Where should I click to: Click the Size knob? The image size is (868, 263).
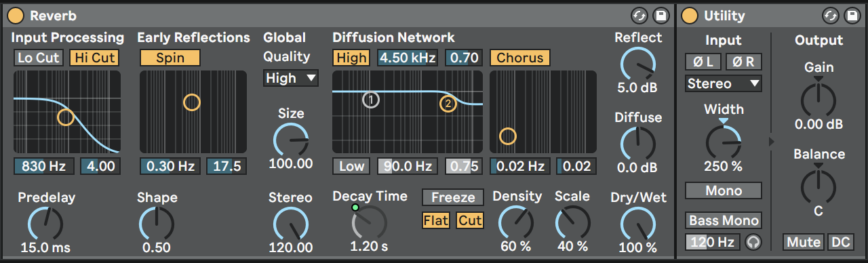click(x=291, y=139)
